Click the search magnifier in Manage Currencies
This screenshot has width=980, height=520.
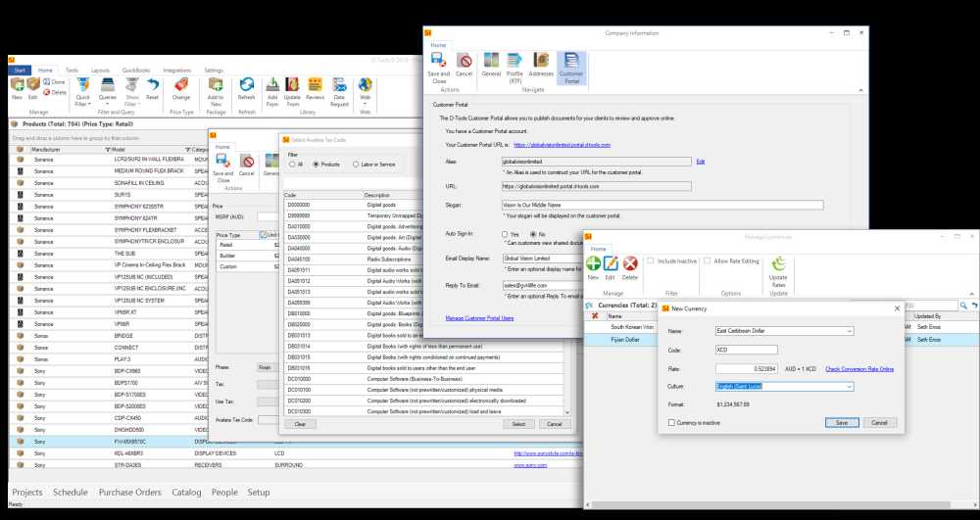pos(963,306)
